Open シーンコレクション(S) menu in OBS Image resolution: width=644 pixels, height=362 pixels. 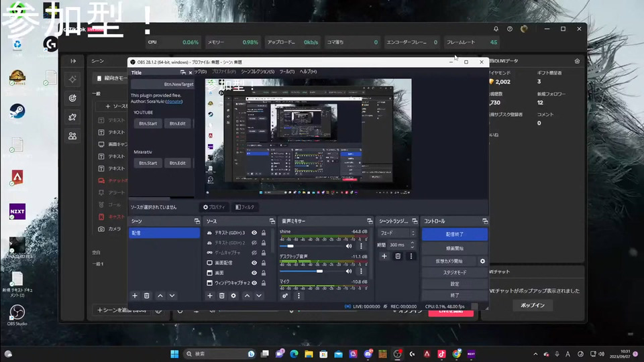click(x=258, y=72)
